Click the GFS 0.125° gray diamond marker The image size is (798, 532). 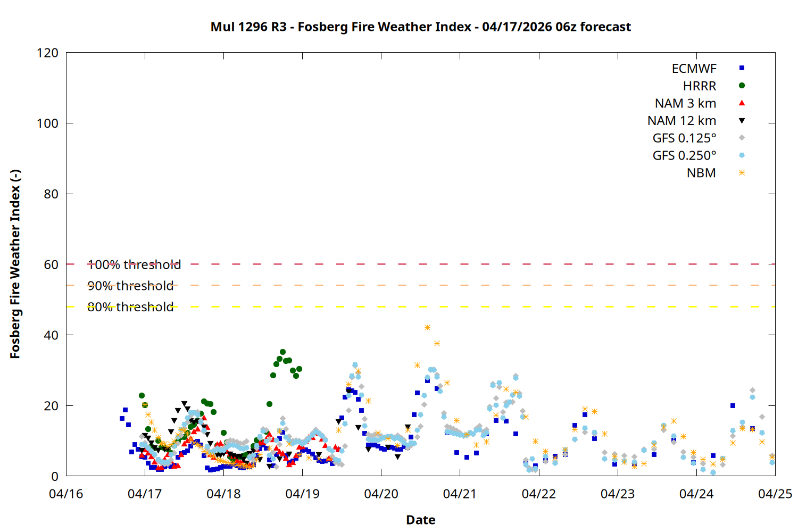(x=742, y=138)
